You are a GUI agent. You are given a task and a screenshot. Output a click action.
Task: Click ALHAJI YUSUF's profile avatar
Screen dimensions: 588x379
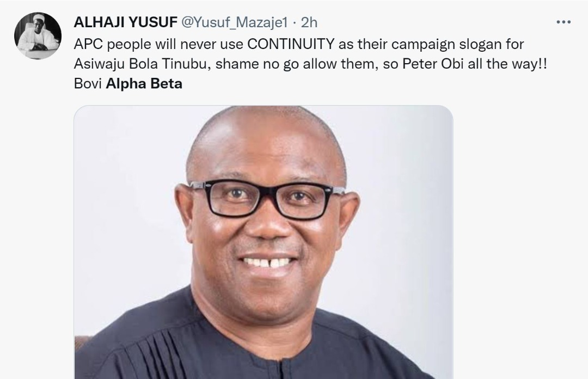click(38, 36)
